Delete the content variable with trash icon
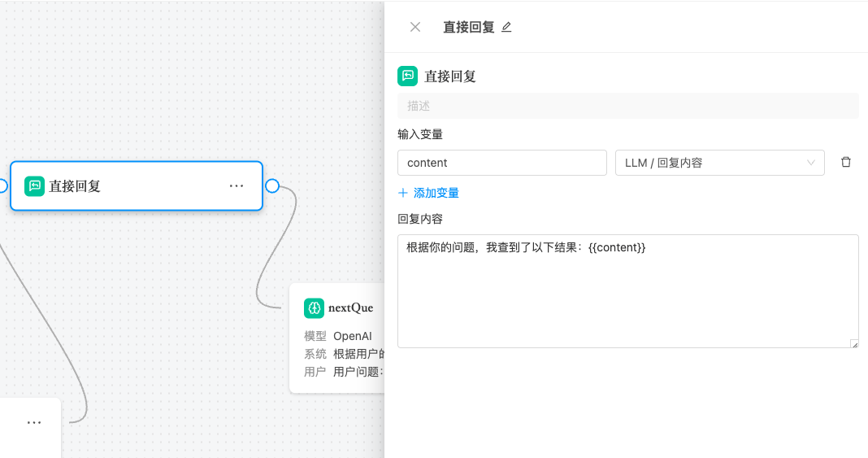Image resolution: width=868 pixels, height=458 pixels. coord(846,162)
